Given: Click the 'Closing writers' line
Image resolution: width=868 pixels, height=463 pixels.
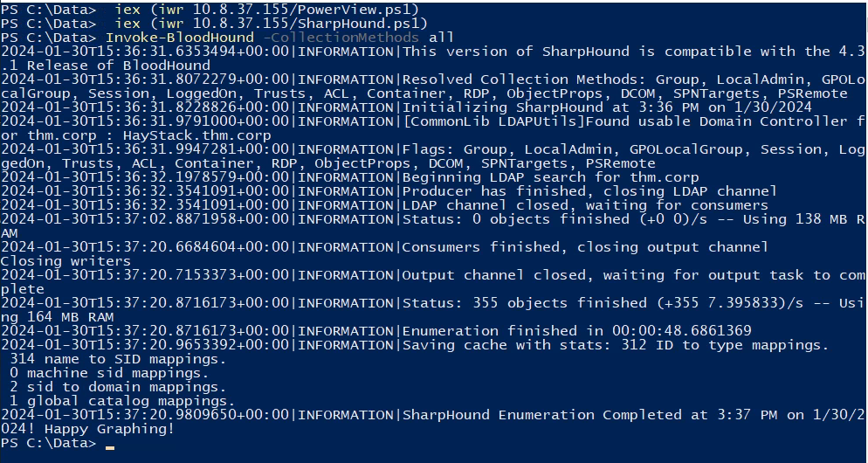Looking at the screenshot, I should coord(65,260).
